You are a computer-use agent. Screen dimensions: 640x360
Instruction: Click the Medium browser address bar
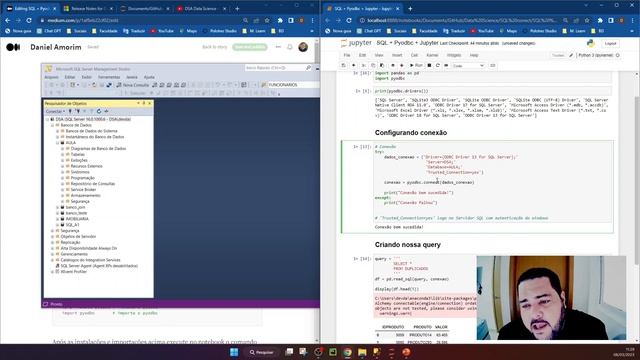click(139, 20)
